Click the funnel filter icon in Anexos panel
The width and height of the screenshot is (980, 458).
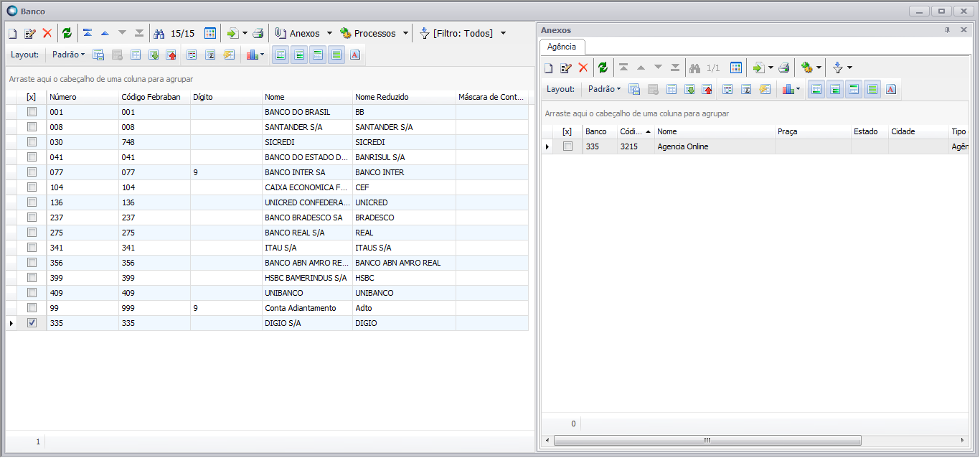point(837,67)
